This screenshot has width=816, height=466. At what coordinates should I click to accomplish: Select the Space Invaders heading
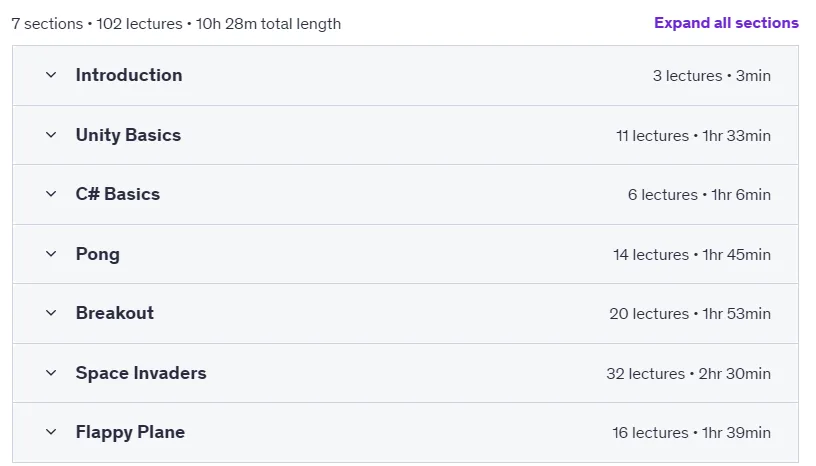[141, 373]
